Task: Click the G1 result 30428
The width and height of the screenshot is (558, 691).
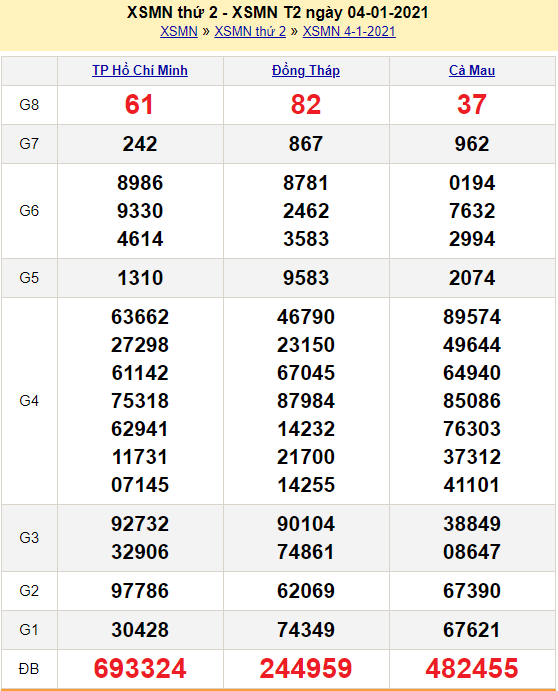Action: coord(140,630)
